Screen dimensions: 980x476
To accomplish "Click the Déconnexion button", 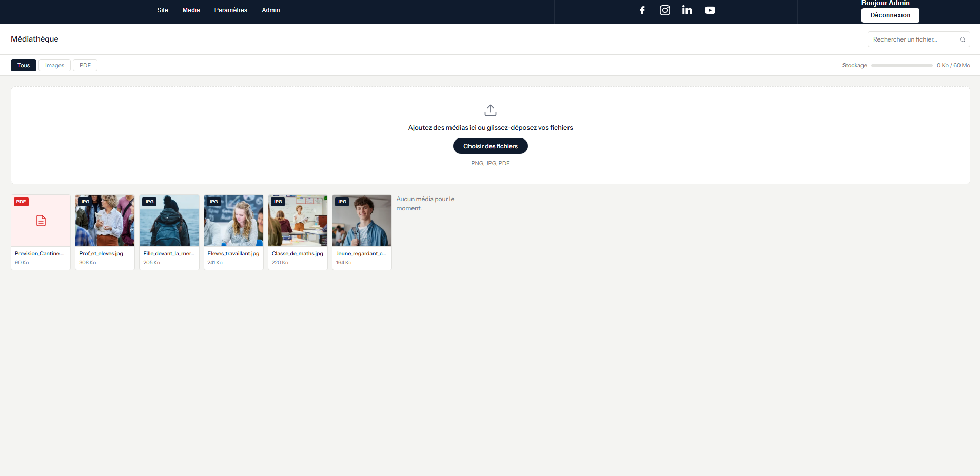I will (890, 15).
